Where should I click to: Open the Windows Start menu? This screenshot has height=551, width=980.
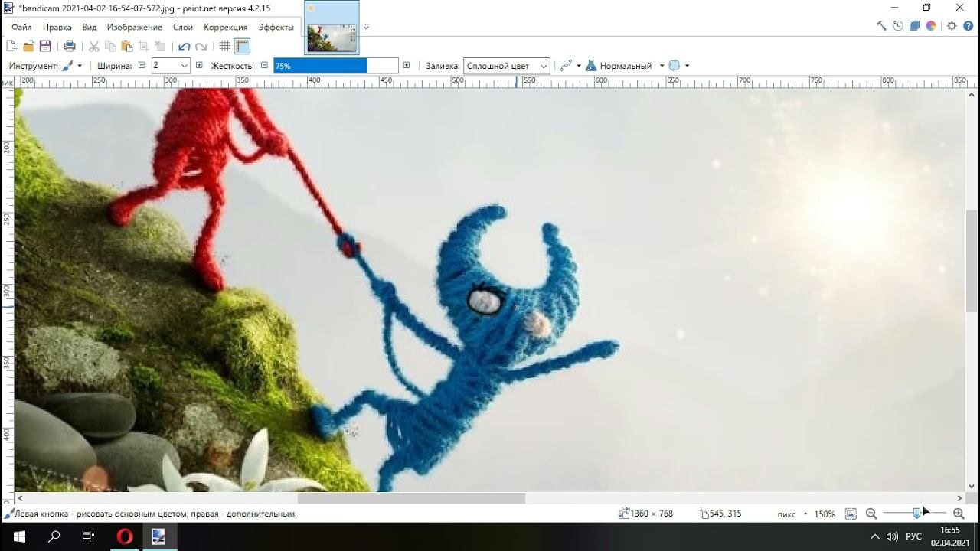[x=18, y=536]
